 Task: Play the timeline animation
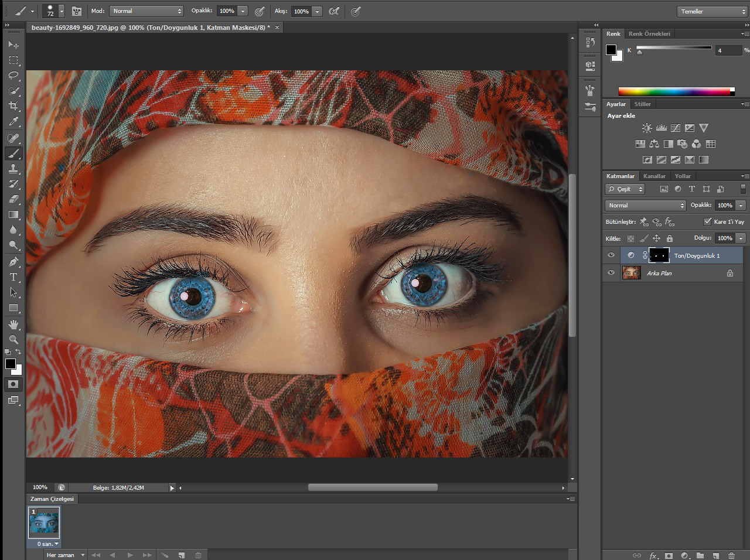[x=129, y=555]
